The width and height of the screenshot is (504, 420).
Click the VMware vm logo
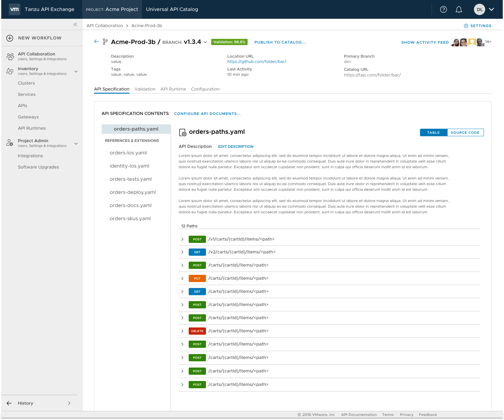pos(14,9)
